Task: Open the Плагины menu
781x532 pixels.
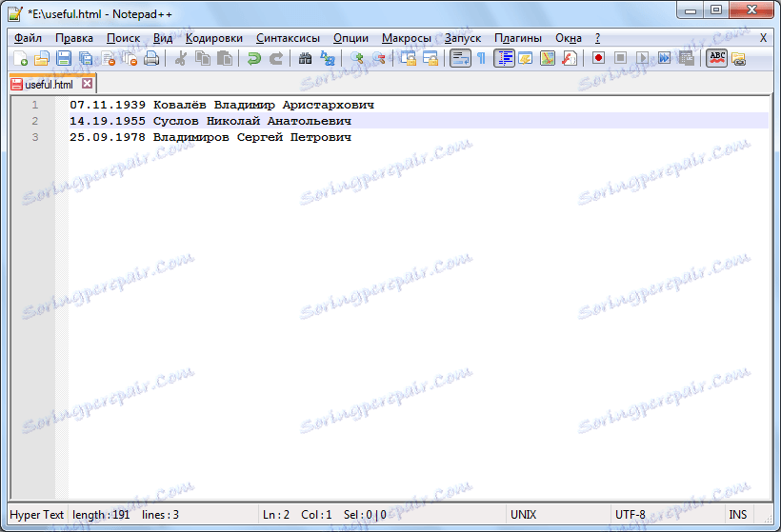Action: pyautogui.click(x=518, y=38)
